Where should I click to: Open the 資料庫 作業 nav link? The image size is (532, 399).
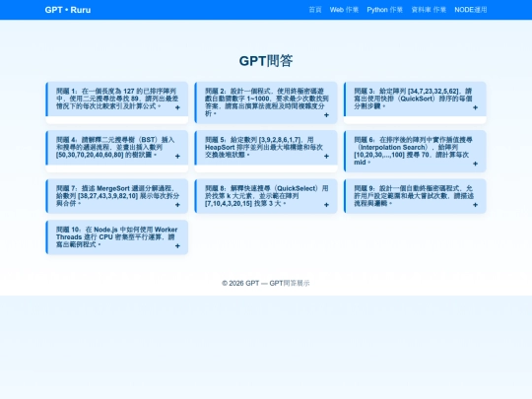(429, 10)
